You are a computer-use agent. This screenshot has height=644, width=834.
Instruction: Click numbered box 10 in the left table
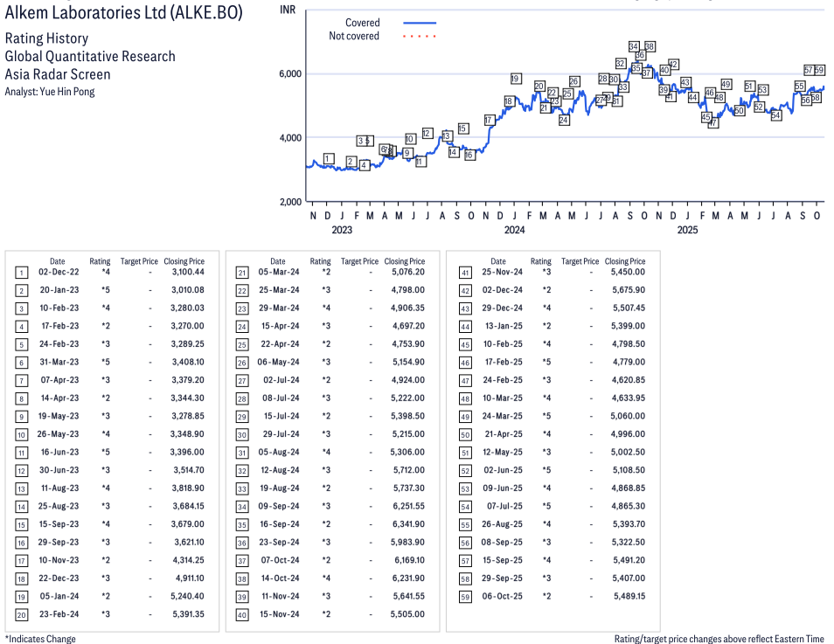(21, 434)
